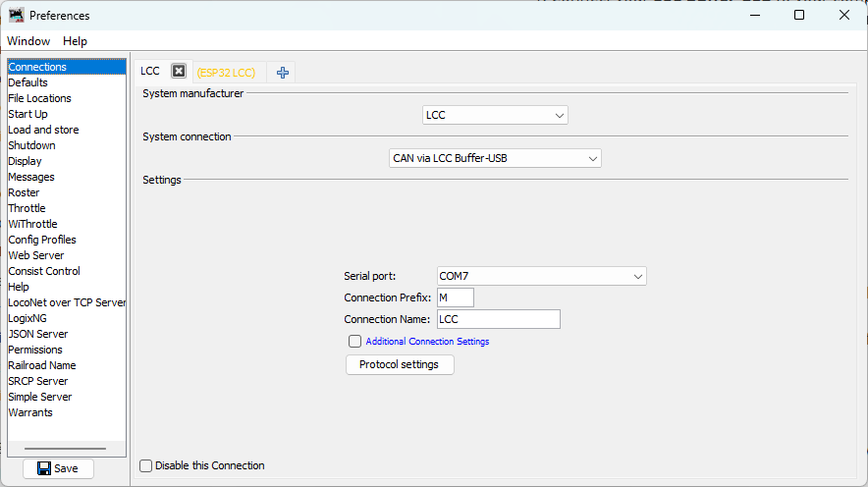The width and height of the screenshot is (868, 487).
Task: Select LocoNet over TCP Server
Action: 67,302
